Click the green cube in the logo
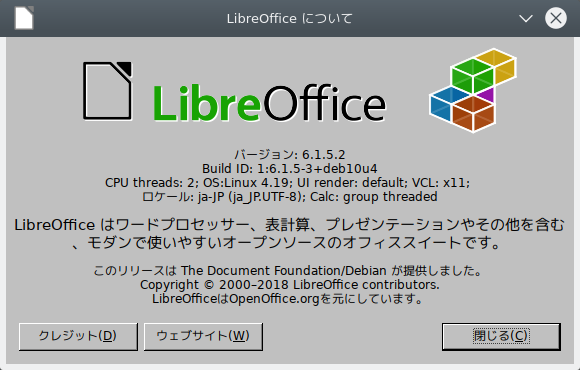 coord(472,76)
